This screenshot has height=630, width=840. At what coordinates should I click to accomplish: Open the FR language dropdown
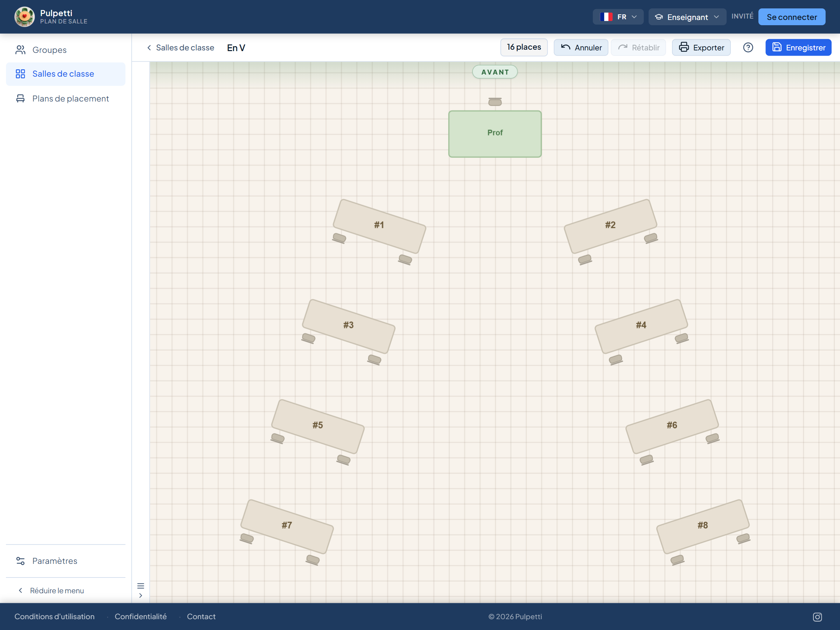pyautogui.click(x=618, y=17)
